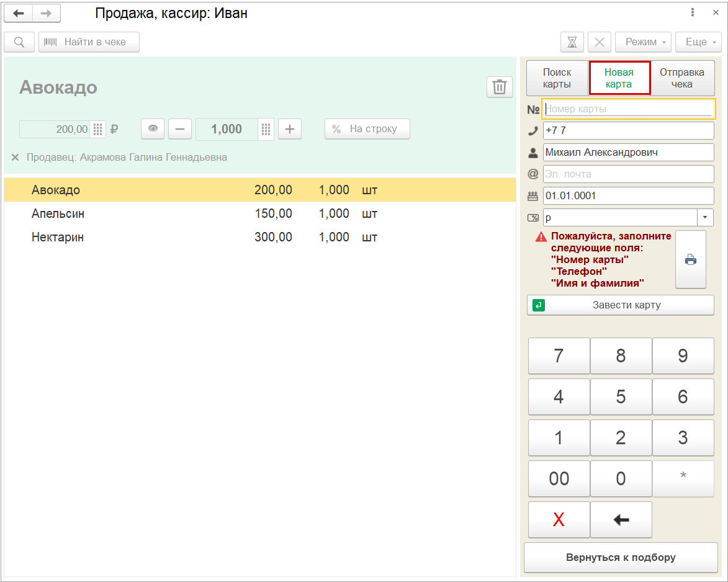
Task: Click the "Номер карты" input field
Action: pyautogui.click(x=629, y=109)
